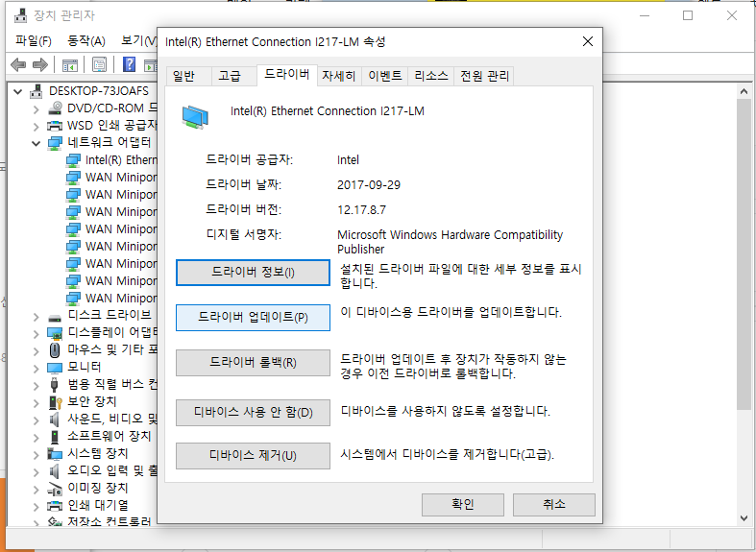
Task: Switch to the 이벤트 tab
Action: point(385,76)
